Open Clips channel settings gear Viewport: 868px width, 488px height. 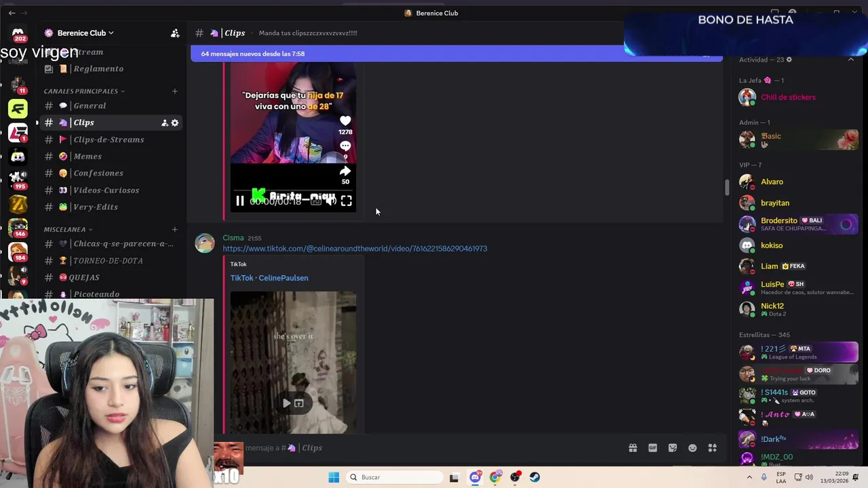click(x=175, y=123)
